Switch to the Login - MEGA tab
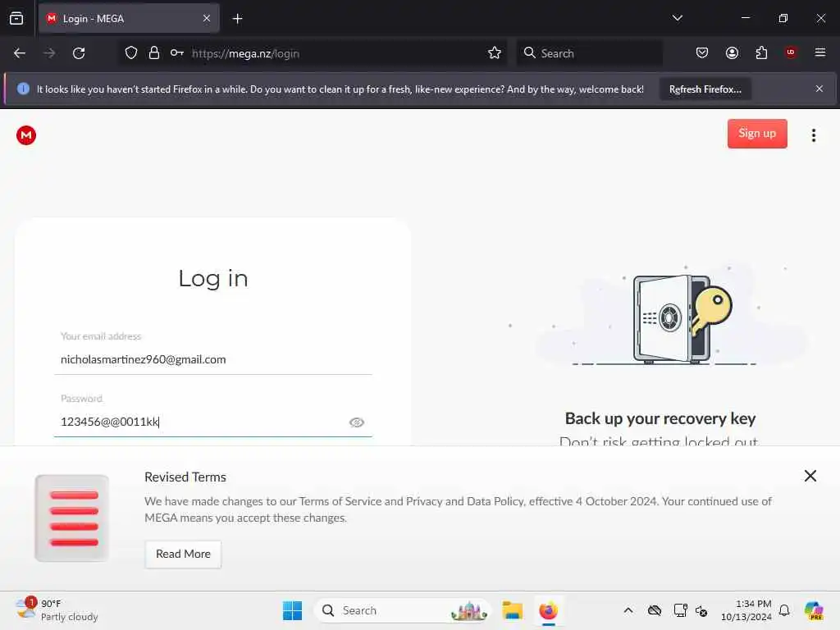The image size is (840, 630). [129, 19]
